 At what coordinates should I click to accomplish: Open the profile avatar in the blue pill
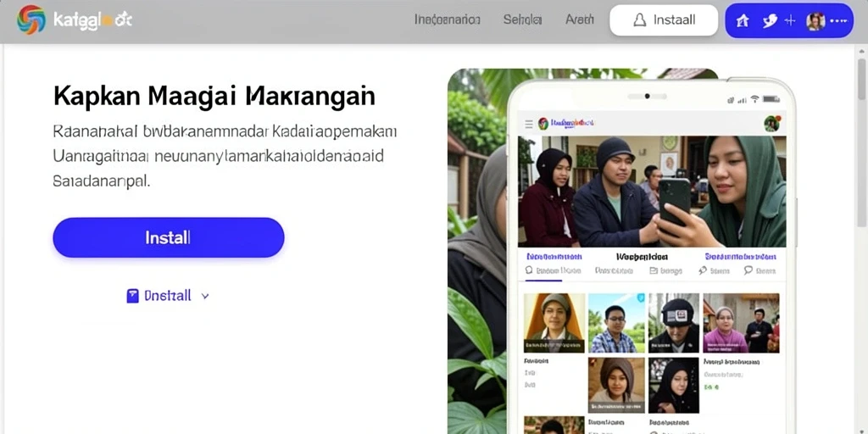[x=815, y=21]
